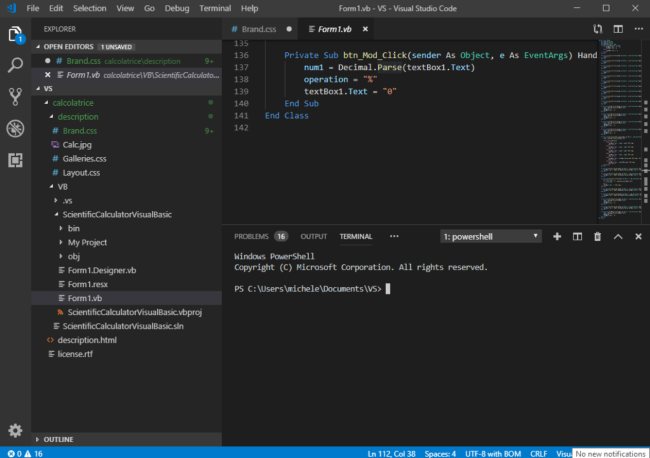Switch to the Brand.css editor tab
This screenshot has height=458, width=650.
[258, 29]
